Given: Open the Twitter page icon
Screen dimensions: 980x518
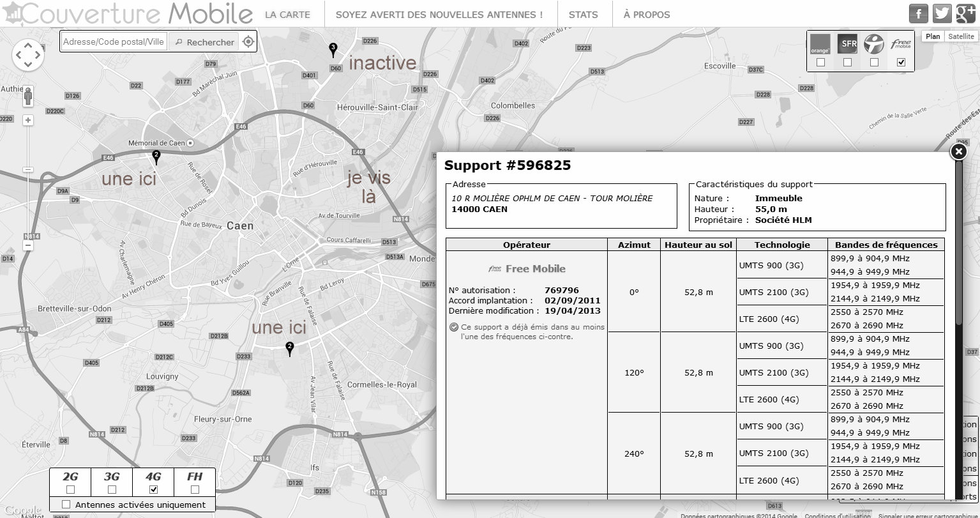Looking at the screenshot, I should [x=942, y=13].
